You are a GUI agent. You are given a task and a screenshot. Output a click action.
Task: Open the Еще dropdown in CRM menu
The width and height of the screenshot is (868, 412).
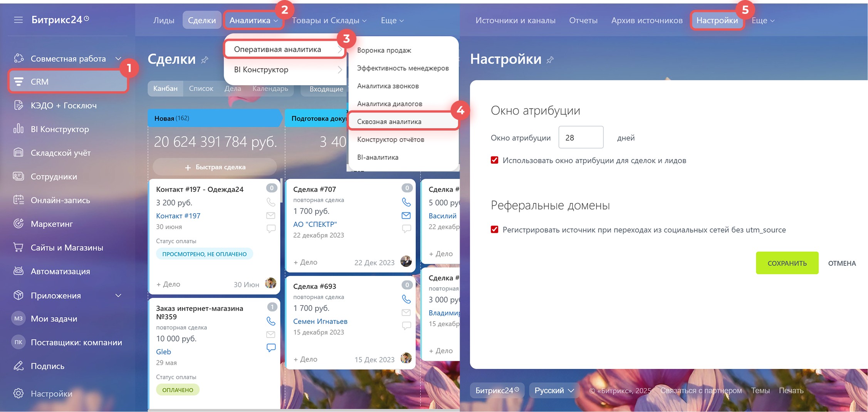[x=392, y=20]
